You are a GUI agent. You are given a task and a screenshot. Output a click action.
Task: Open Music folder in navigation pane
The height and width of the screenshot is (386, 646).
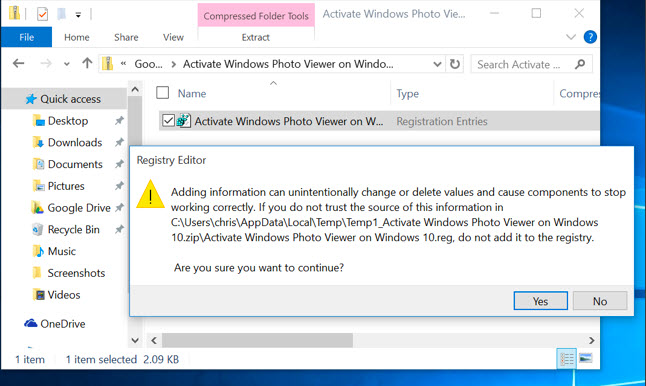[x=62, y=251]
